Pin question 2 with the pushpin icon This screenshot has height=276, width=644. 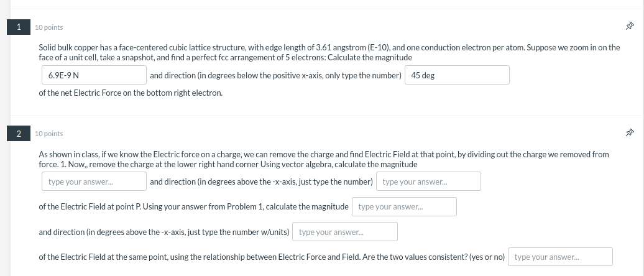click(x=629, y=133)
